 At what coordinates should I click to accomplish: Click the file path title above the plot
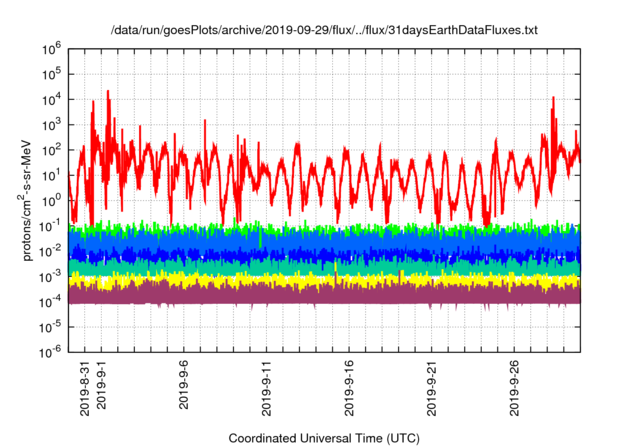pyautogui.click(x=324, y=30)
